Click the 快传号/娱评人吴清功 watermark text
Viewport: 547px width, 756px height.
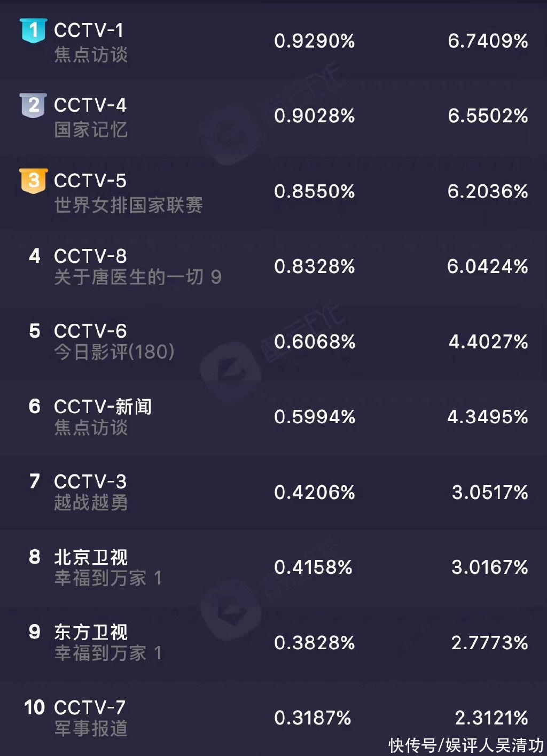(466, 745)
